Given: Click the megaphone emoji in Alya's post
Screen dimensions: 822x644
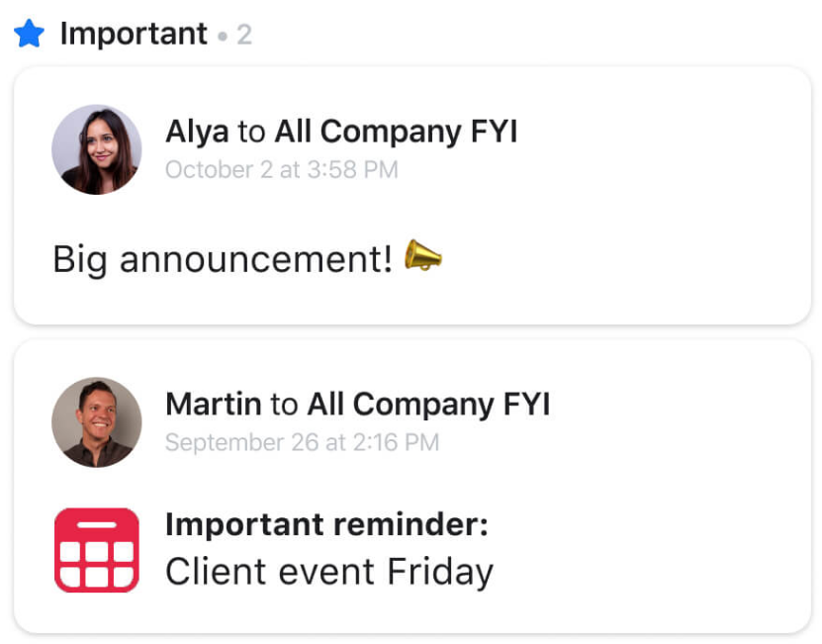Looking at the screenshot, I should pyautogui.click(x=423, y=258).
